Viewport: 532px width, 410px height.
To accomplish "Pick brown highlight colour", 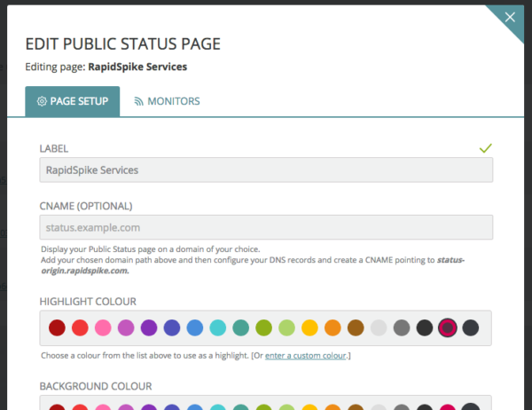I will point(356,327).
